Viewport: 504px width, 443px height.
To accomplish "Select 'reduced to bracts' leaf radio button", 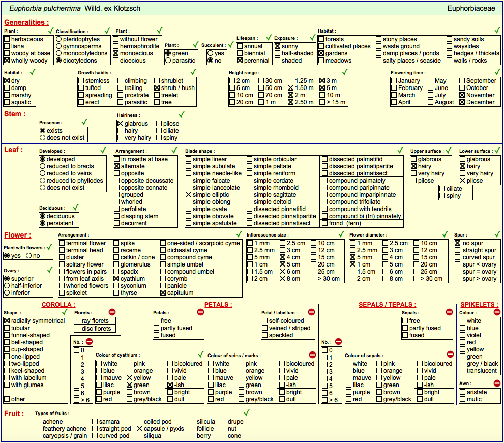I will coord(42,166).
